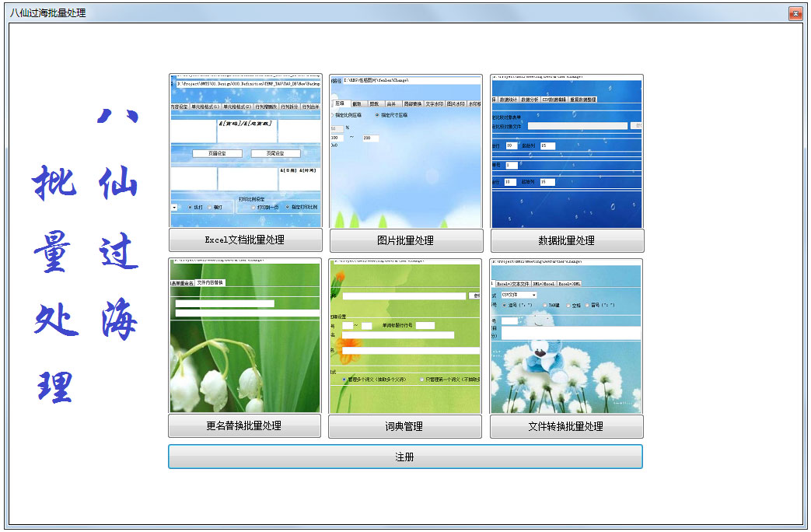Open the 更名替换批量处理 module
The image size is (811, 532).
[x=245, y=426]
